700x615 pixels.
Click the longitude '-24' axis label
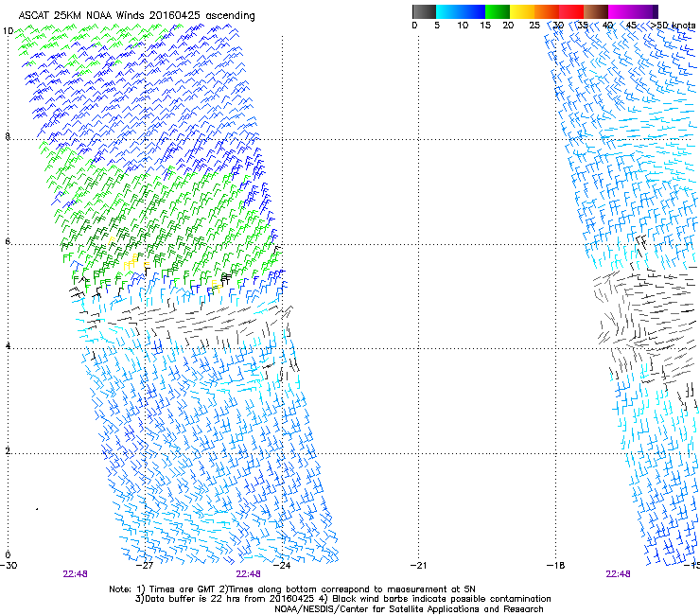(x=282, y=566)
